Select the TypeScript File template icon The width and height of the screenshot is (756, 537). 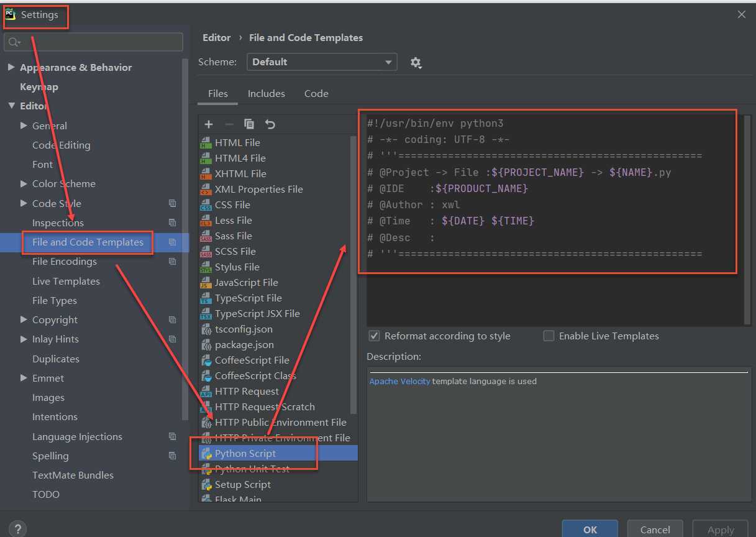(206, 298)
